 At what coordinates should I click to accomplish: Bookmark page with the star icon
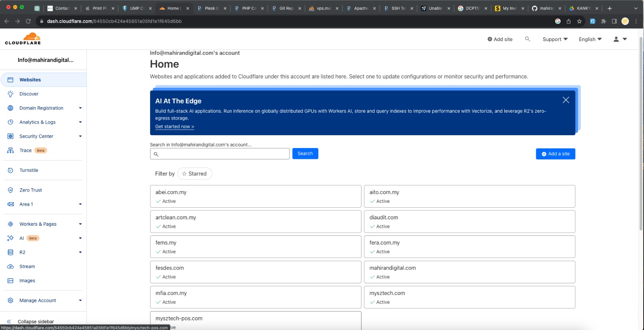tap(579, 21)
